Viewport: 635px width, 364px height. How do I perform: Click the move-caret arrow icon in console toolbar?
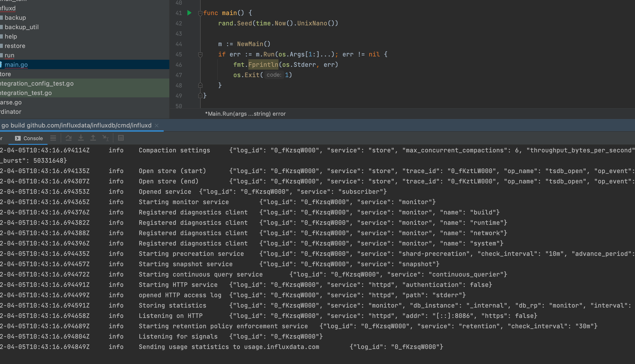(105, 138)
